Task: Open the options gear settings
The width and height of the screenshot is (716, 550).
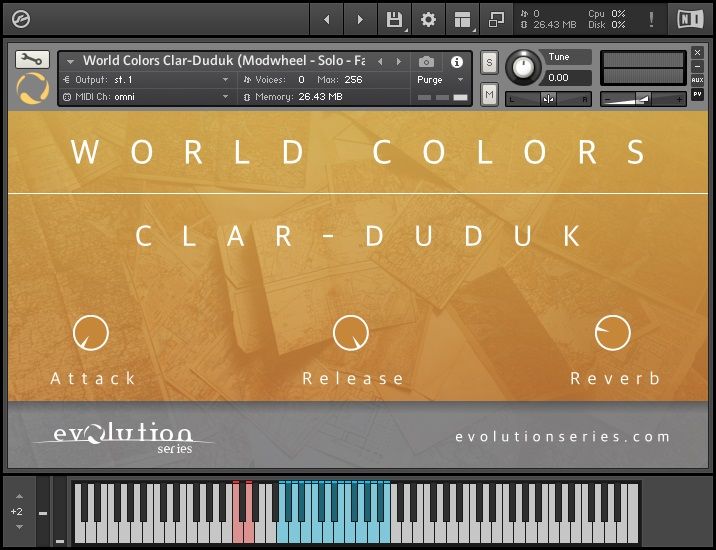Action: click(x=428, y=20)
